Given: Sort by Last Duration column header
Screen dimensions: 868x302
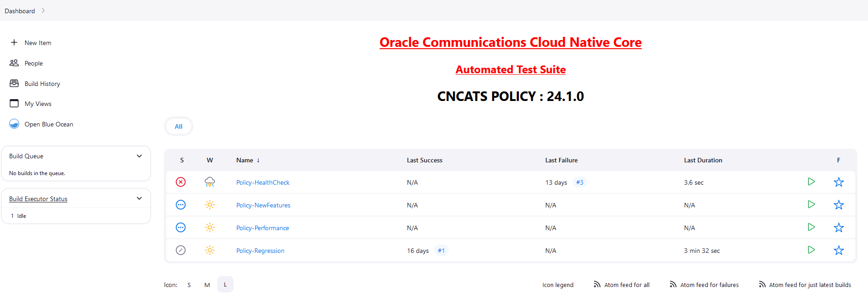Looking at the screenshot, I should pos(703,160).
